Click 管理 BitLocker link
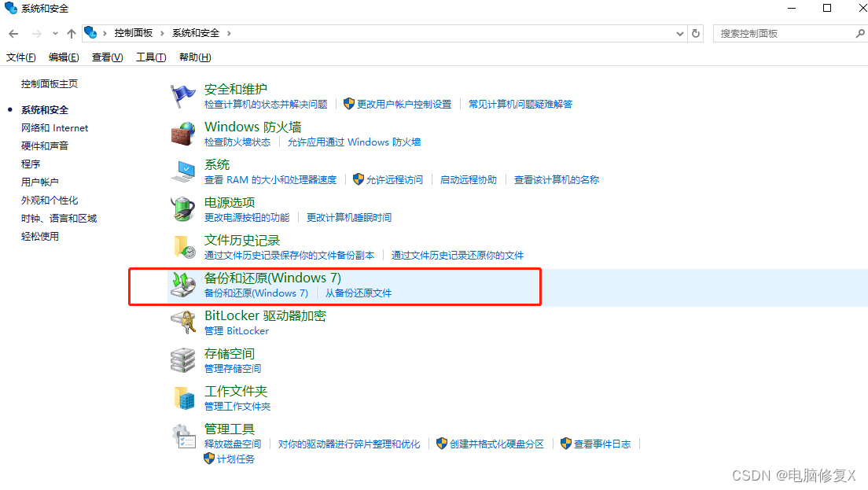This screenshot has width=868, height=490. click(237, 330)
